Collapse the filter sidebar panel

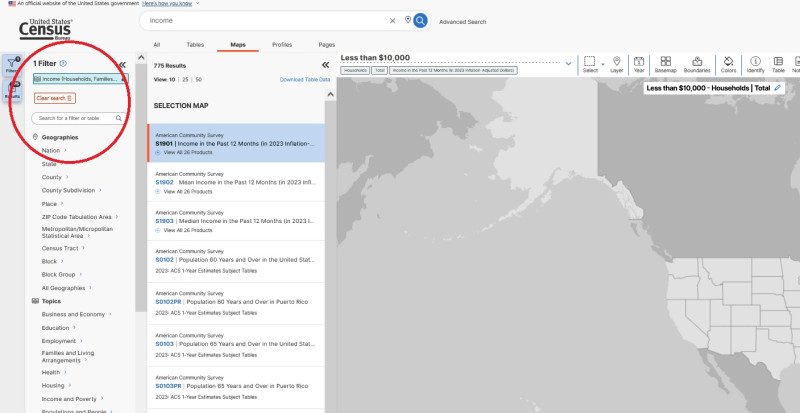122,65
